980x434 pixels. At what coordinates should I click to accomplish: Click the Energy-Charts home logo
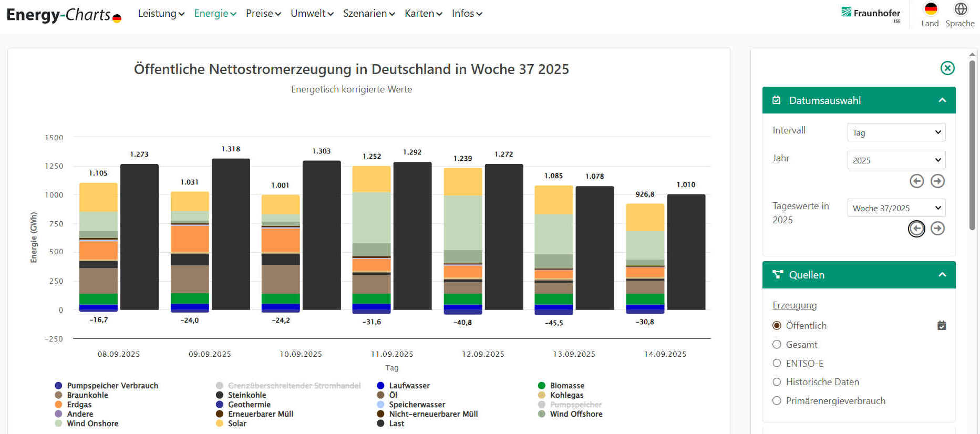pyautogui.click(x=64, y=15)
